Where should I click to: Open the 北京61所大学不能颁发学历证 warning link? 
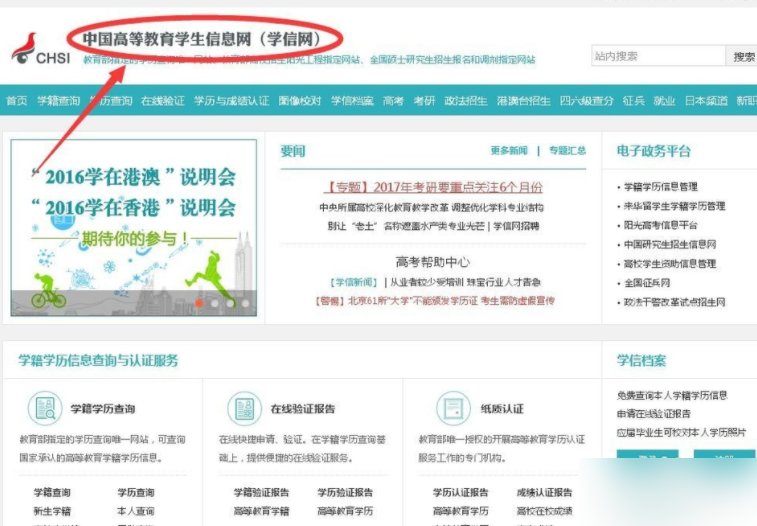coord(435,301)
